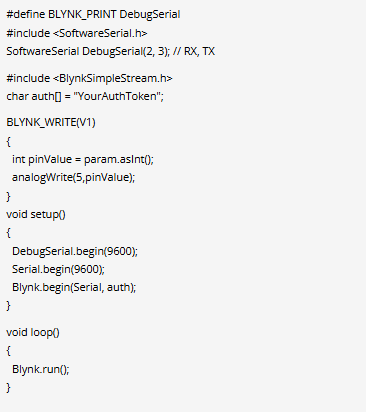
Task: Click int pinValue = param.asInt() line
Action: tap(83, 159)
